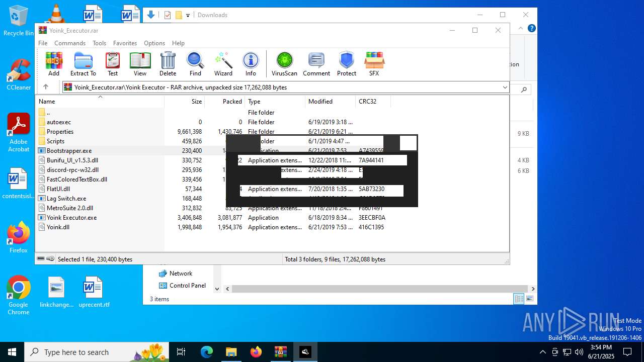Run the VirusScan bug icon
644x362 pixels.
point(284,64)
